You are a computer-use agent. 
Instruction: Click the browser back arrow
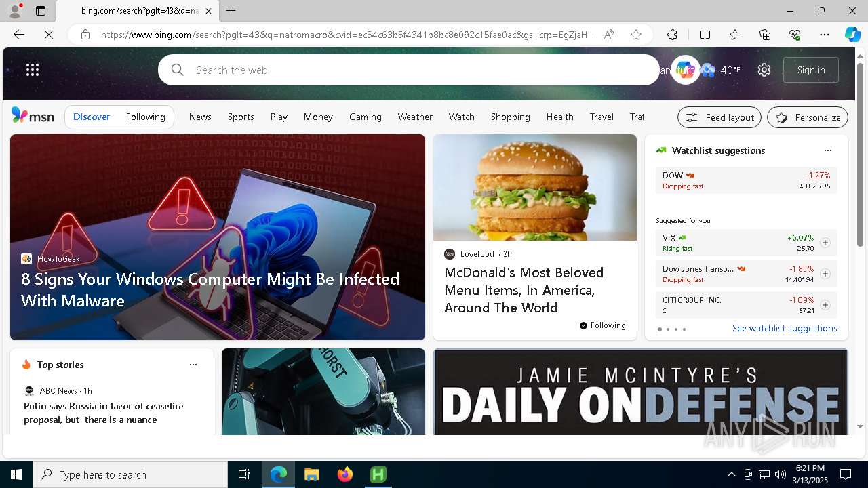(19, 35)
